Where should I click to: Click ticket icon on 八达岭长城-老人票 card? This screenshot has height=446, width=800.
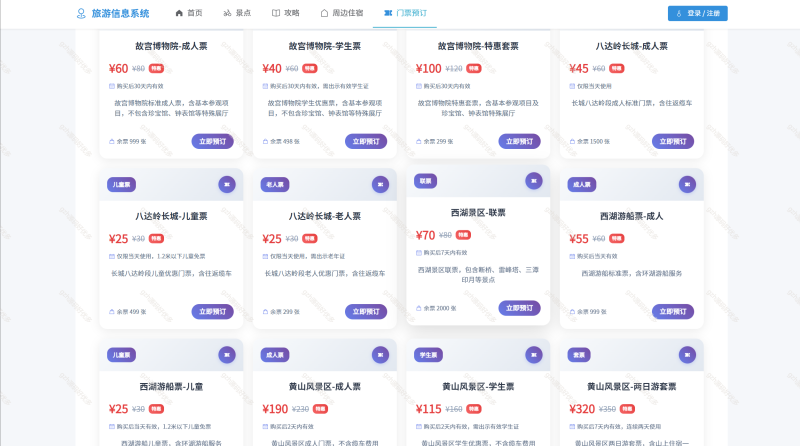tap(380, 185)
